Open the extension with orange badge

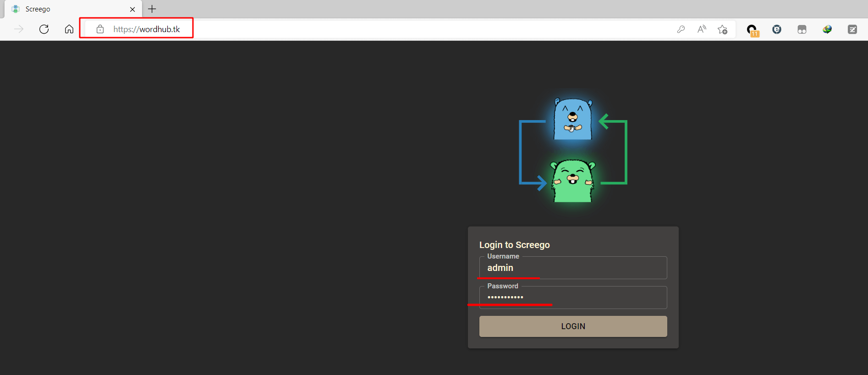tap(753, 30)
